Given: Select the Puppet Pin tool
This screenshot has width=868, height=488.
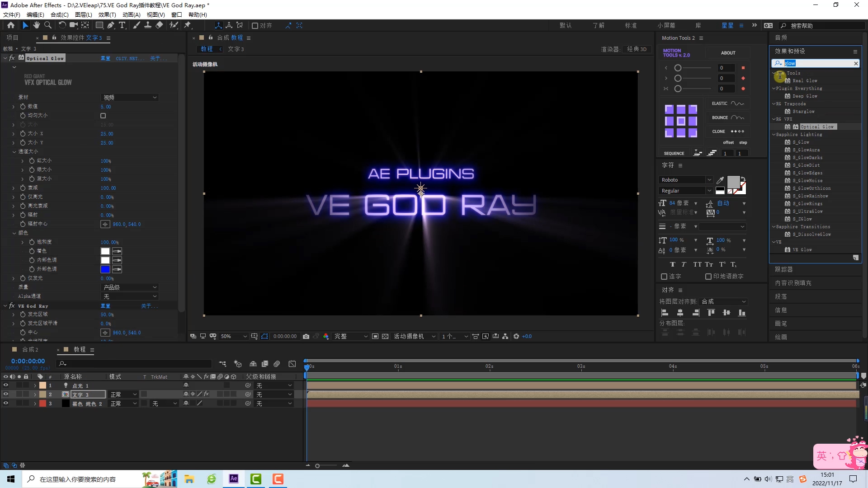Looking at the screenshot, I should pos(188,25).
